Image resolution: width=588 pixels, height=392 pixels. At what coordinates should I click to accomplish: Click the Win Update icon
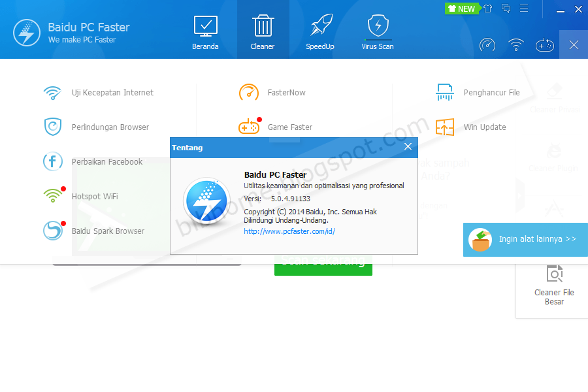445,127
